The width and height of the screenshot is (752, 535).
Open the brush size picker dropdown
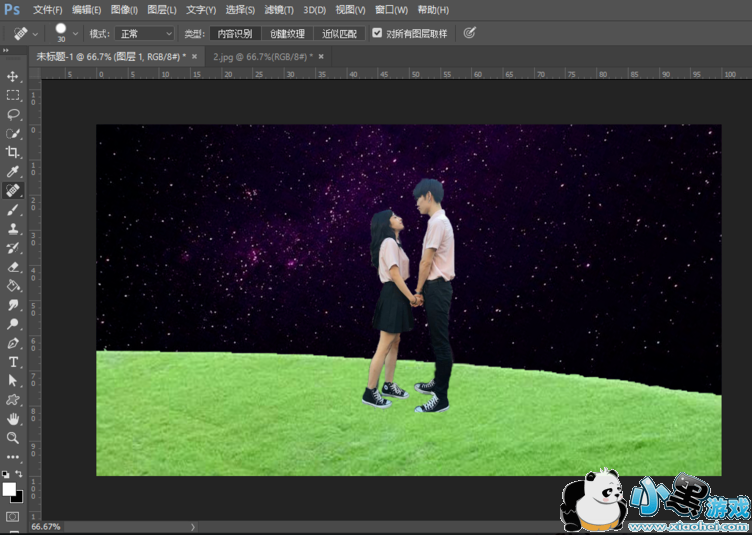76,33
